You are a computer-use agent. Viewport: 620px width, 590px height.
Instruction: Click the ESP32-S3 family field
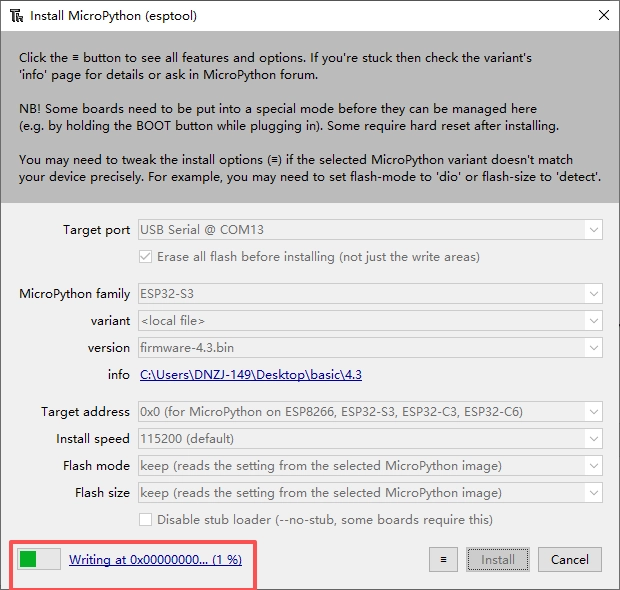point(370,294)
